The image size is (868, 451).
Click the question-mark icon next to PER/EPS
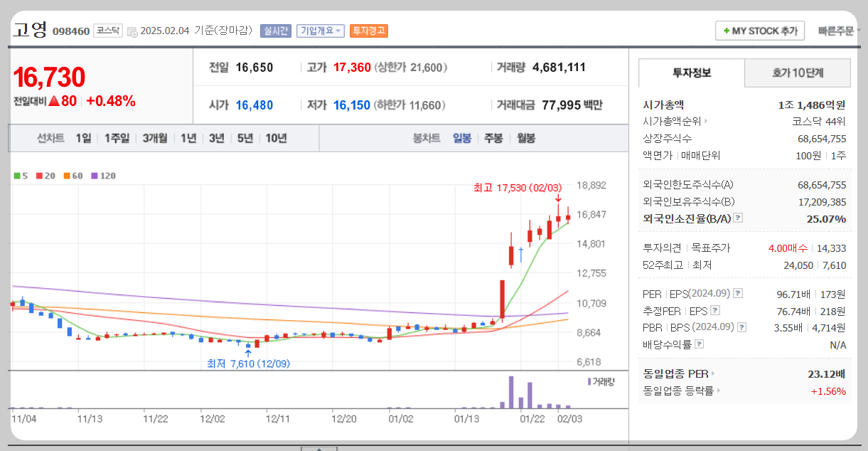(x=738, y=293)
